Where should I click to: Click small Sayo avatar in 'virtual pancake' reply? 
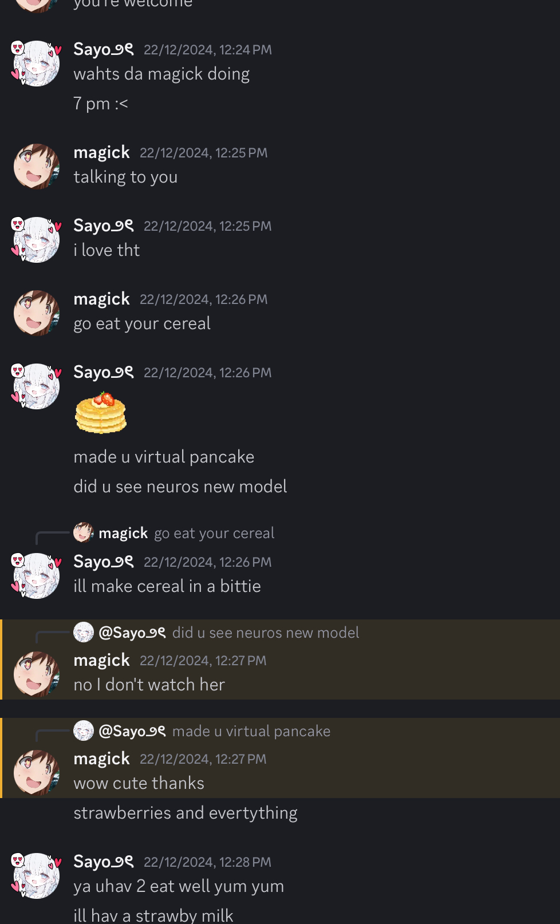84,730
